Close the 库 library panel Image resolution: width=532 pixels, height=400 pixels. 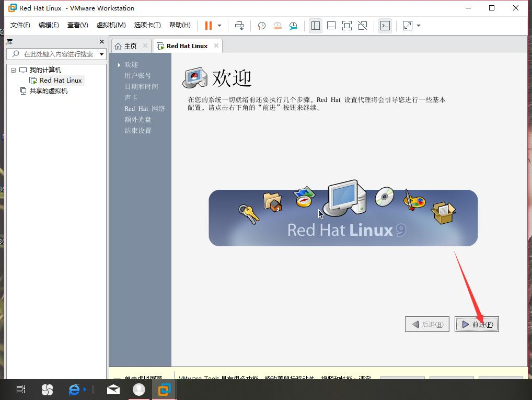(x=102, y=41)
